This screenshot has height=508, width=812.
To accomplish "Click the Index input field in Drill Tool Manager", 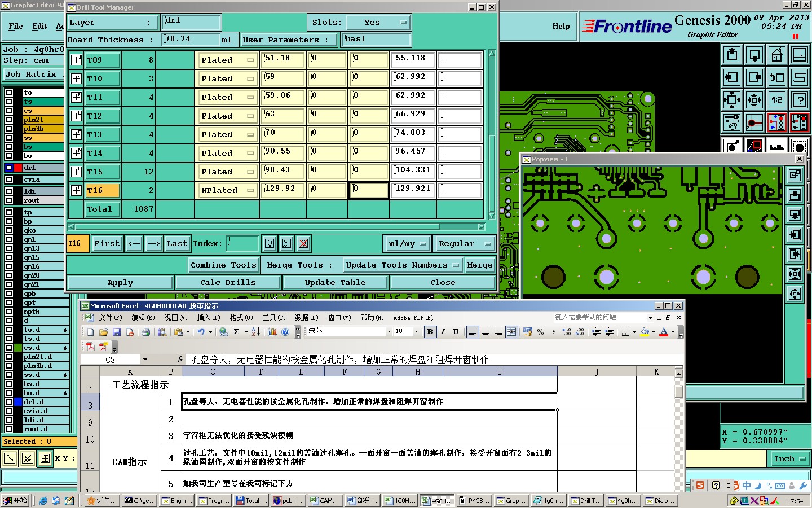I will click(242, 243).
